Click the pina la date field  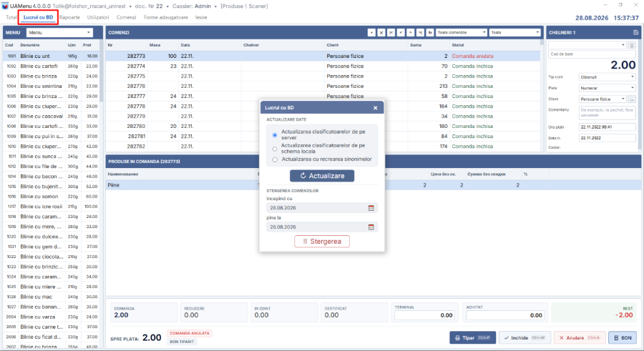pos(322,227)
